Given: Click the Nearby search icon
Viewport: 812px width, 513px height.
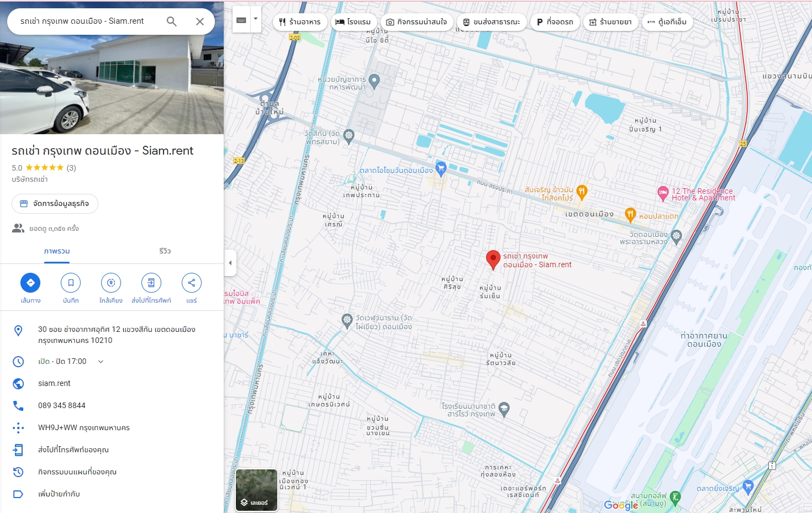Looking at the screenshot, I should (x=111, y=283).
